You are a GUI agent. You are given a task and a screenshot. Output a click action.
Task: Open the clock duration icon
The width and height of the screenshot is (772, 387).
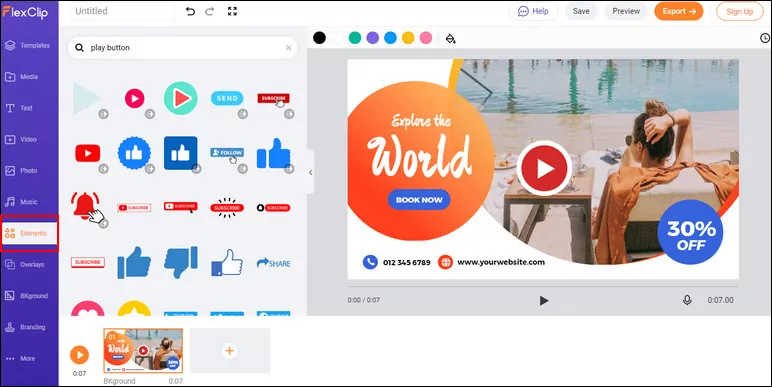tap(765, 38)
